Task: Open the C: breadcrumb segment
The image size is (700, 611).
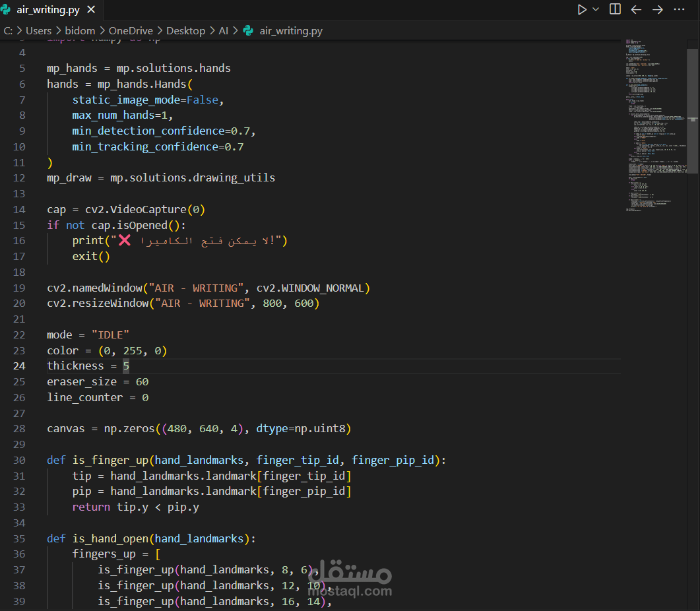Action: (8, 31)
